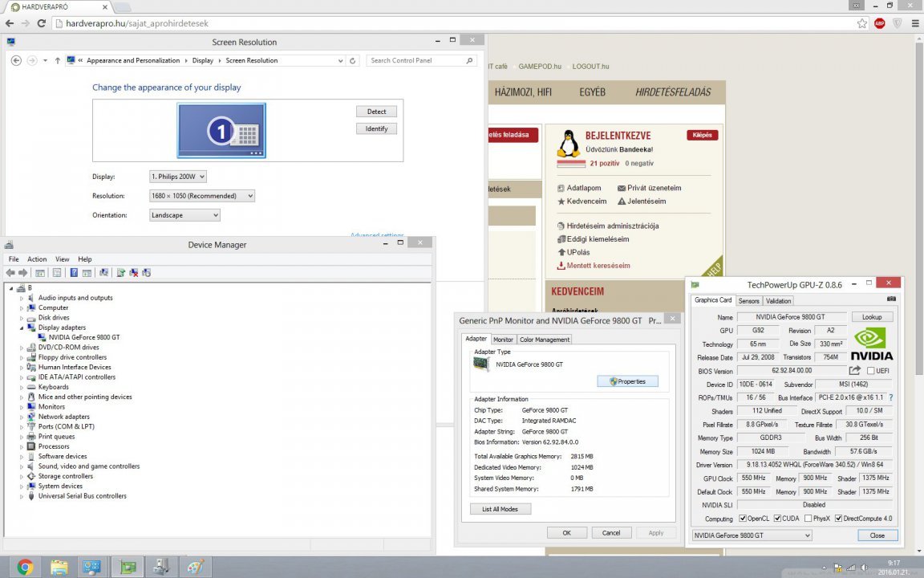This screenshot has height=578, width=924.
Task: Open the View menu in Device Manager
Action: pos(62,259)
